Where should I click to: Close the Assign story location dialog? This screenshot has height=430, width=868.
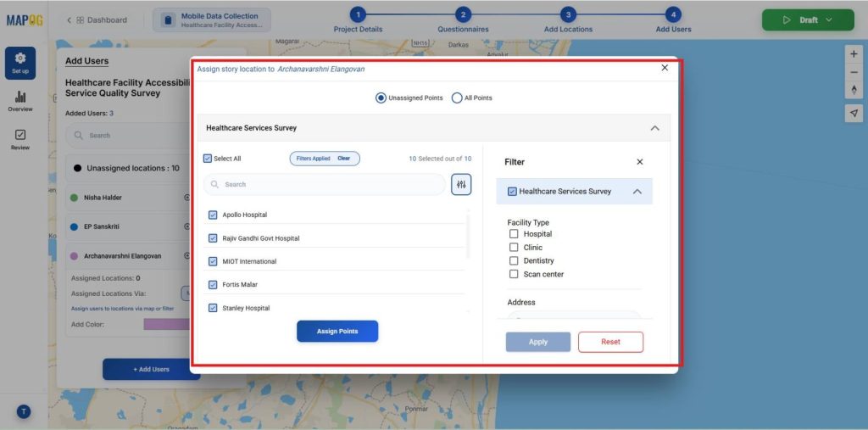pyautogui.click(x=665, y=68)
